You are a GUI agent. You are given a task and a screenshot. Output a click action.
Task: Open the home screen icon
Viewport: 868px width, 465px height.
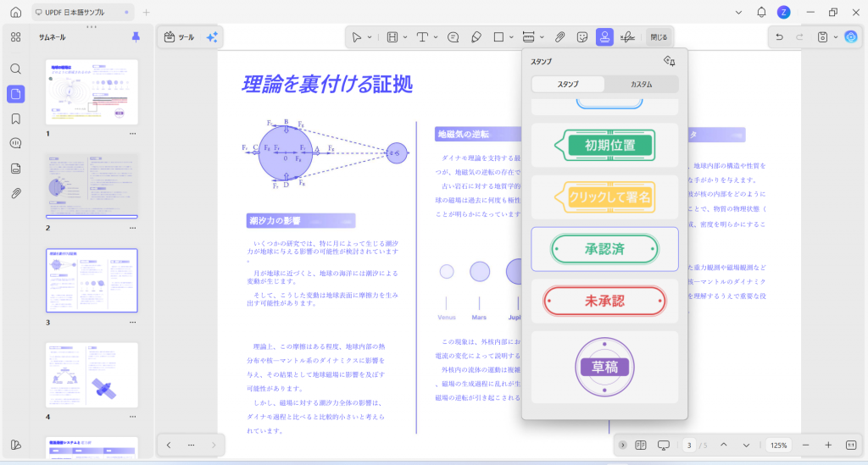coord(16,12)
